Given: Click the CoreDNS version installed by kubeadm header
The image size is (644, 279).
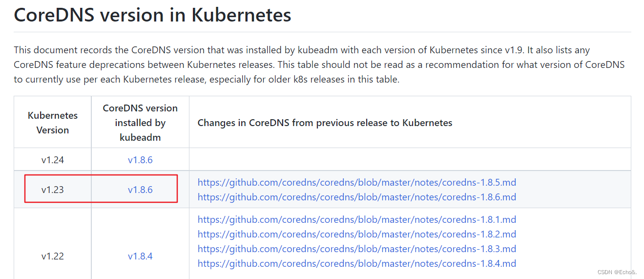Looking at the screenshot, I should click(140, 123).
